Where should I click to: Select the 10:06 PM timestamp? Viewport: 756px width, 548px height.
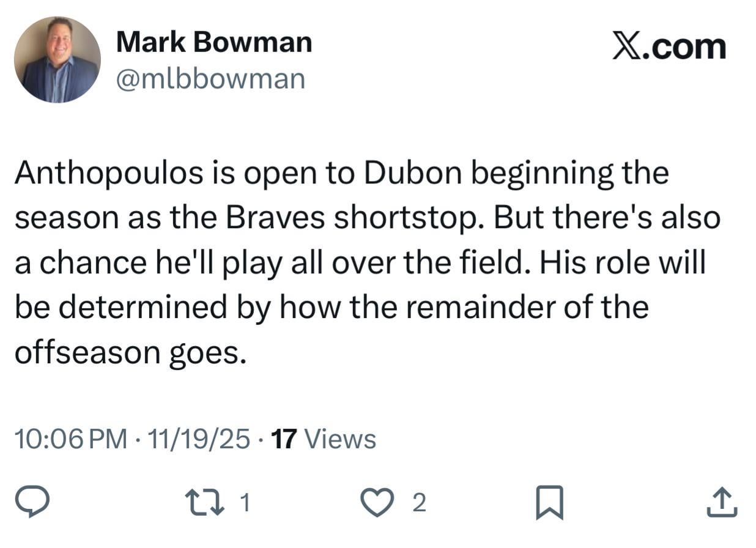67,439
